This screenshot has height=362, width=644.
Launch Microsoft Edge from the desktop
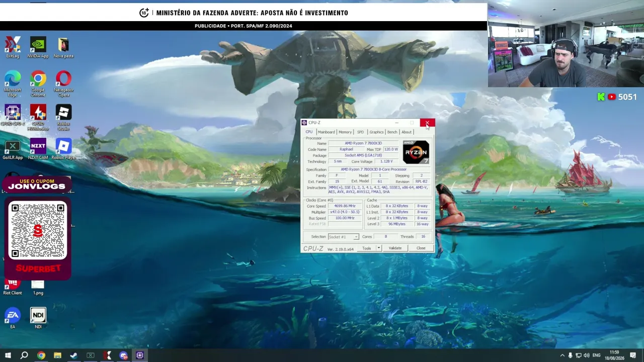point(13,83)
